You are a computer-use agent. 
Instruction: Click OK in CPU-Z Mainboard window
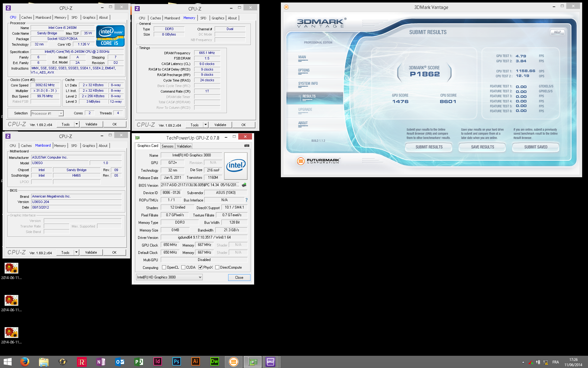coord(114,252)
